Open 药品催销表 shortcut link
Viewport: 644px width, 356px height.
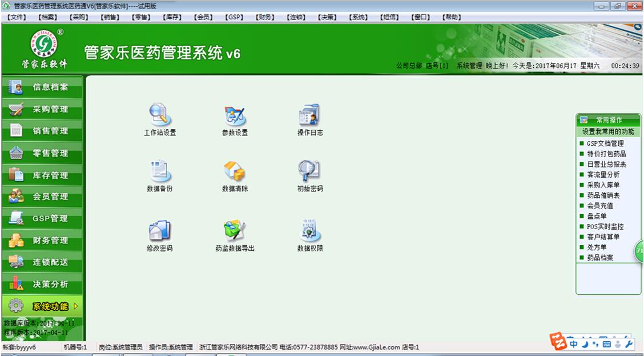coord(603,195)
